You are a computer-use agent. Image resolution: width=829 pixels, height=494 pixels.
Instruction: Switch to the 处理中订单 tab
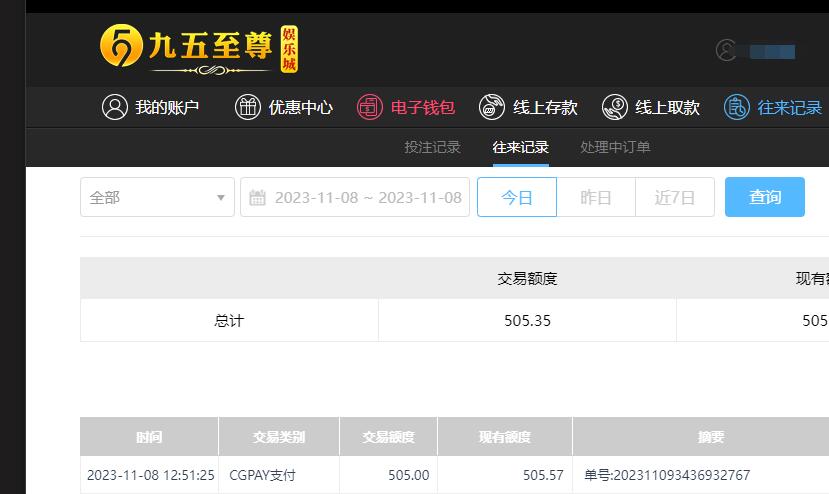point(615,147)
